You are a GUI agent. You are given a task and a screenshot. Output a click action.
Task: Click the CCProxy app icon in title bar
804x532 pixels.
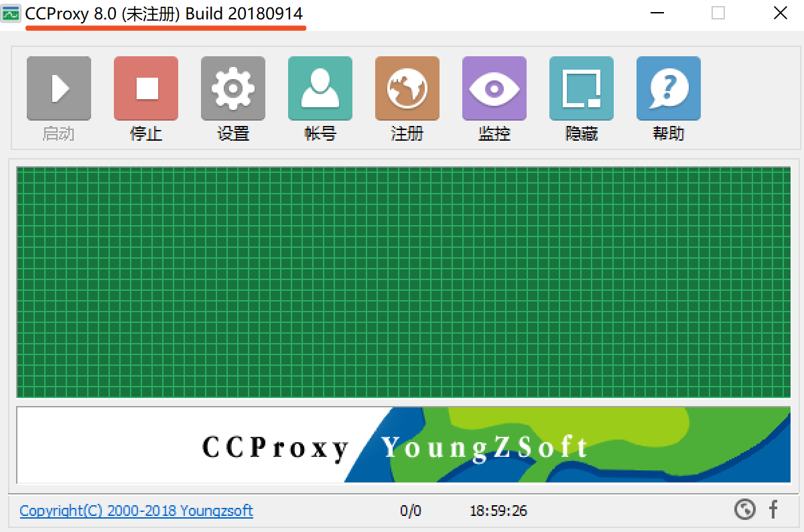pos(11,13)
